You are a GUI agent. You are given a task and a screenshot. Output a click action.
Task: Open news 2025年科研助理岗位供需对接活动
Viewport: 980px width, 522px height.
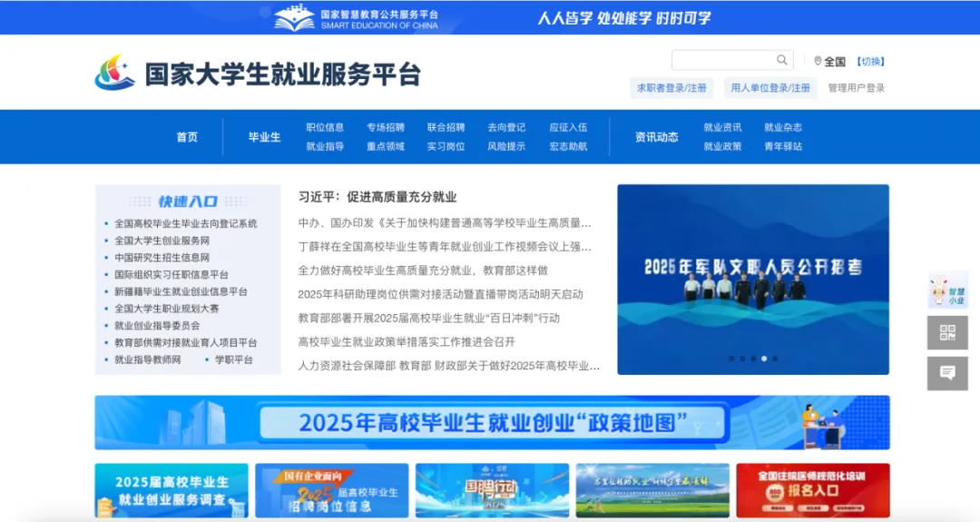[x=441, y=294]
